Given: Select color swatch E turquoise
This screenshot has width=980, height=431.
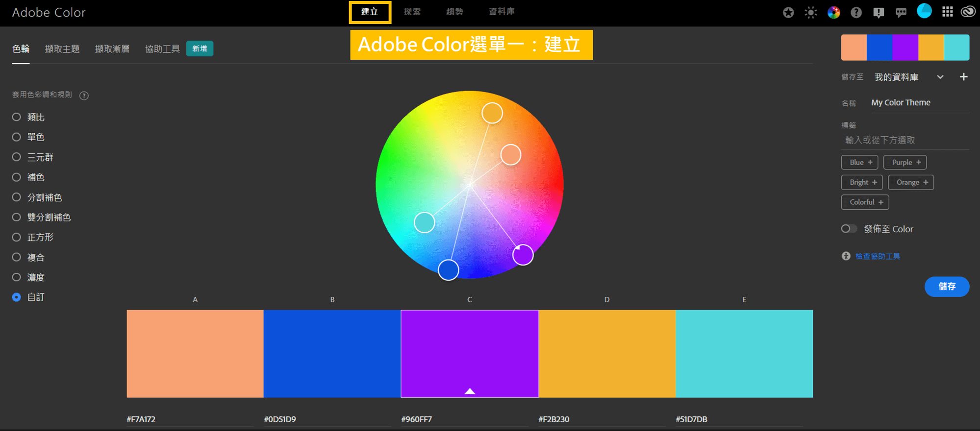Looking at the screenshot, I should [744, 354].
